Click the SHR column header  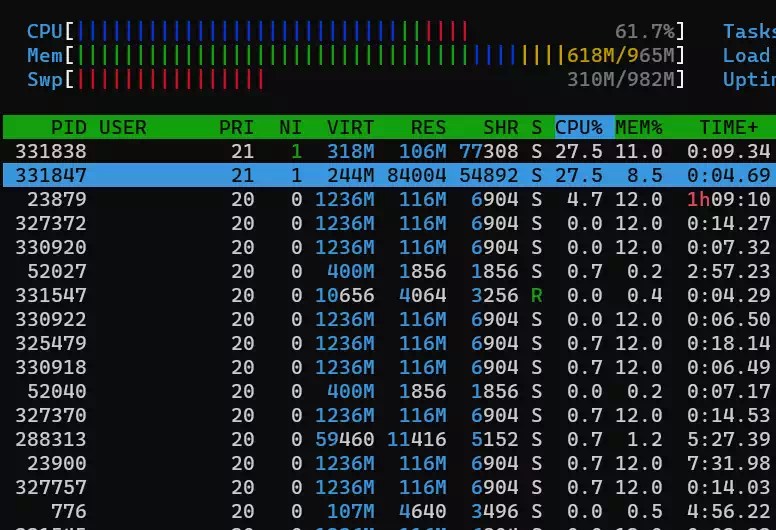[x=501, y=128]
